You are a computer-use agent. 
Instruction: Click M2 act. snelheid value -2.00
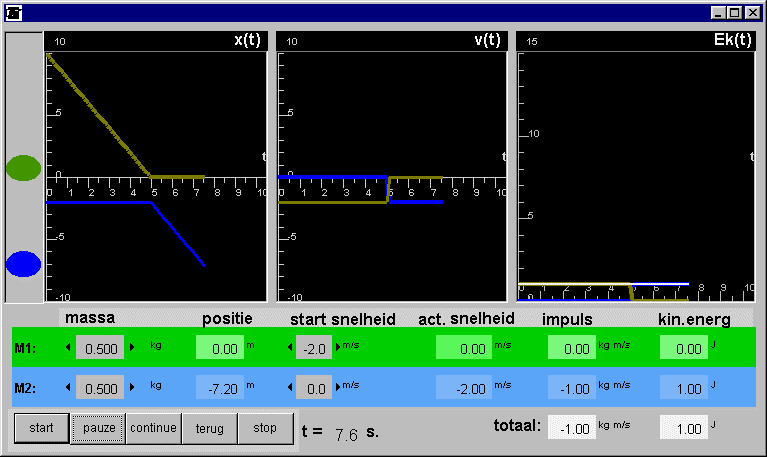(x=464, y=387)
